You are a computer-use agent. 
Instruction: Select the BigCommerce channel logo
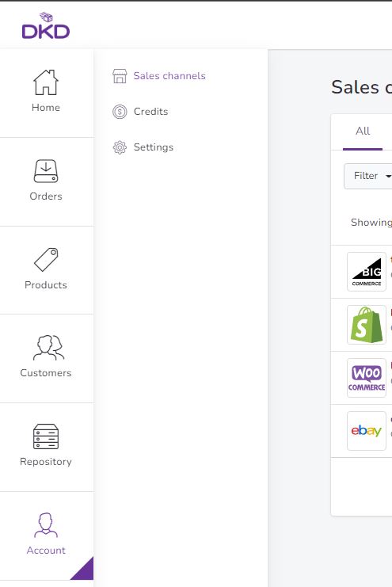coord(367,272)
